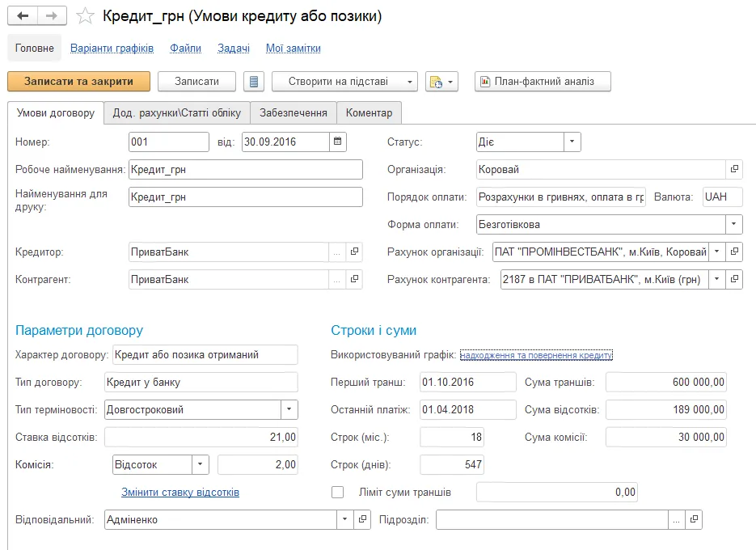The width and height of the screenshot is (756, 550).
Task: Open the Змінити ставку відсотків link
Action: click(180, 492)
